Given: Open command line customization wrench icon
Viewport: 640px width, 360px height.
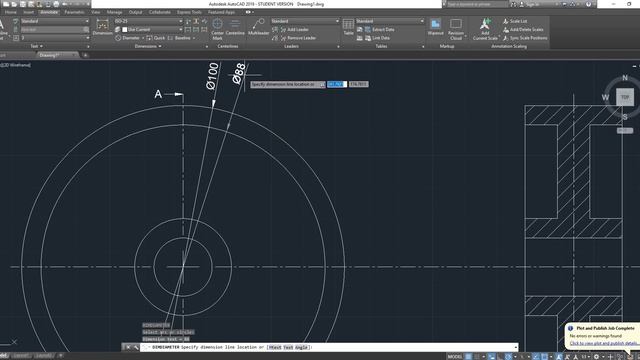Looking at the screenshot, I should [x=136, y=347].
